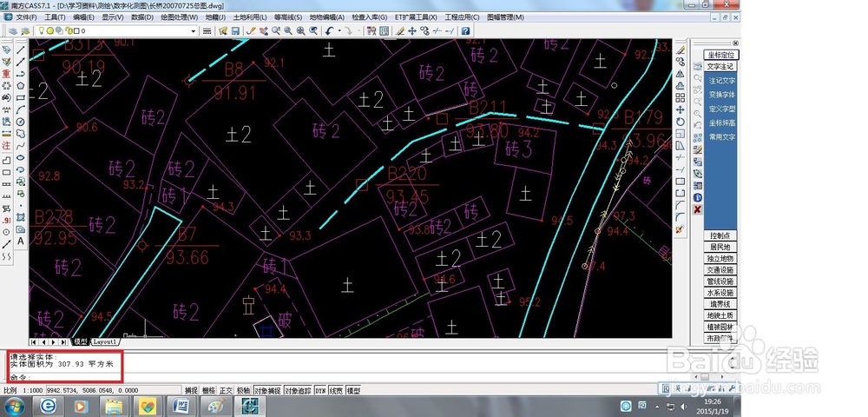Open the 绘图处理(W) menu
The image size is (868, 417).
tap(179, 17)
